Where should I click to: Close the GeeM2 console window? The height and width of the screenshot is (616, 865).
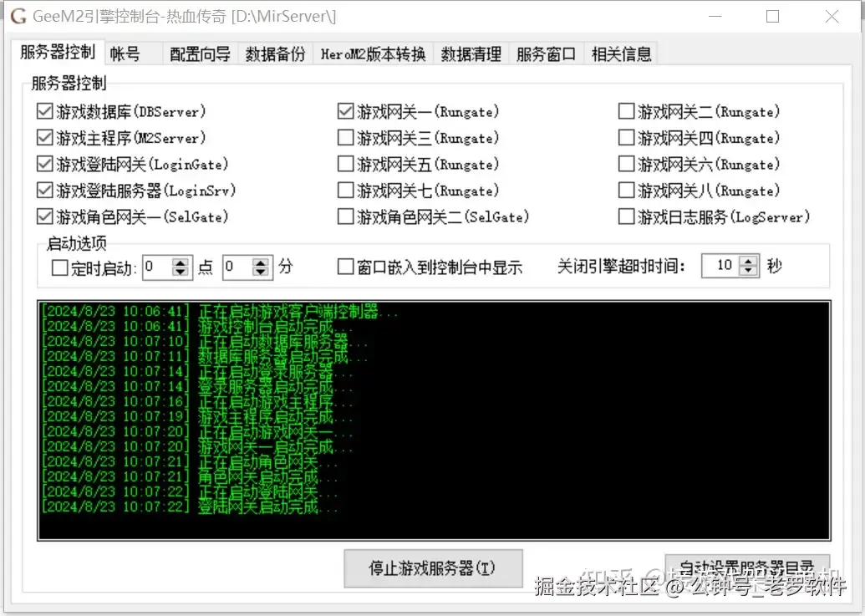pyautogui.click(x=832, y=16)
